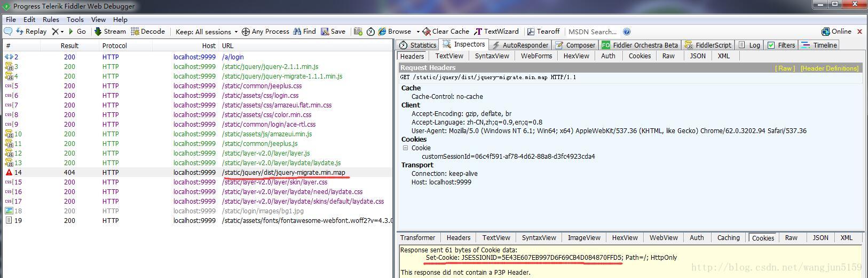Switch to the Statistics tab
This screenshot has height=278, width=868.
pos(418,45)
